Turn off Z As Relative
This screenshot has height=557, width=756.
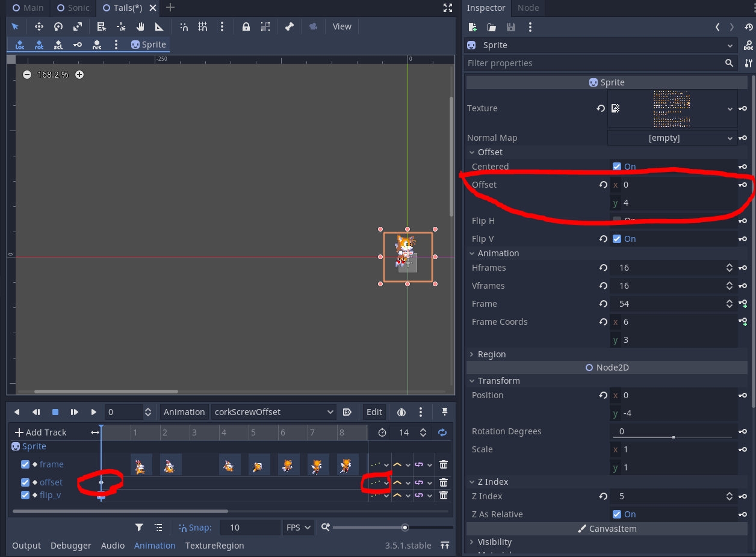(616, 514)
